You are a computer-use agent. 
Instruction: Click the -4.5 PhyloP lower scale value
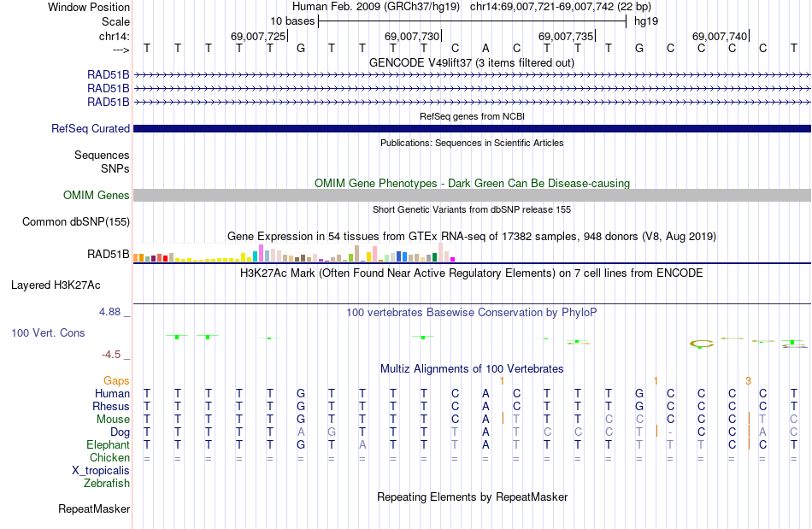coord(111,355)
